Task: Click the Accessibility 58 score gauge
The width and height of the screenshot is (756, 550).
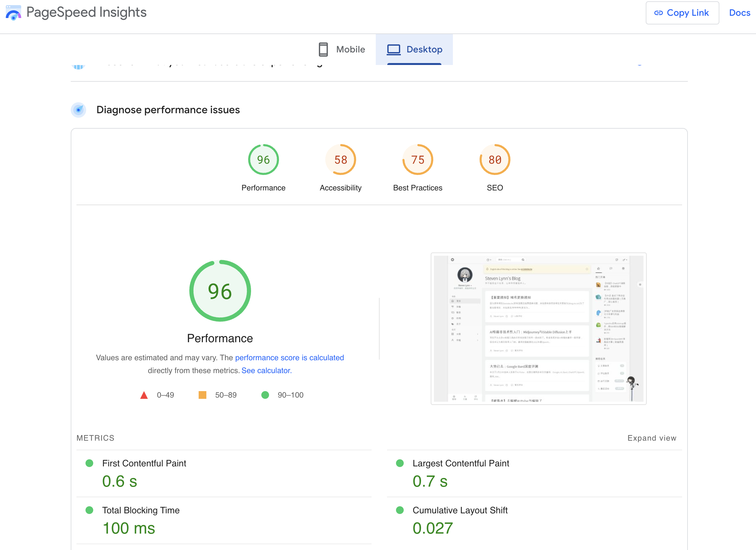Action: (x=341, y=160)
